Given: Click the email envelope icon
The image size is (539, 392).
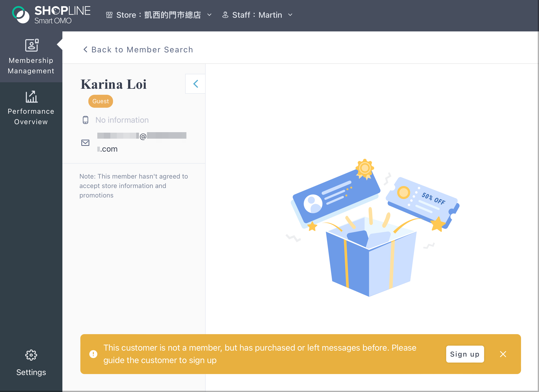Looking at the screenshot, I should [85, 143].
